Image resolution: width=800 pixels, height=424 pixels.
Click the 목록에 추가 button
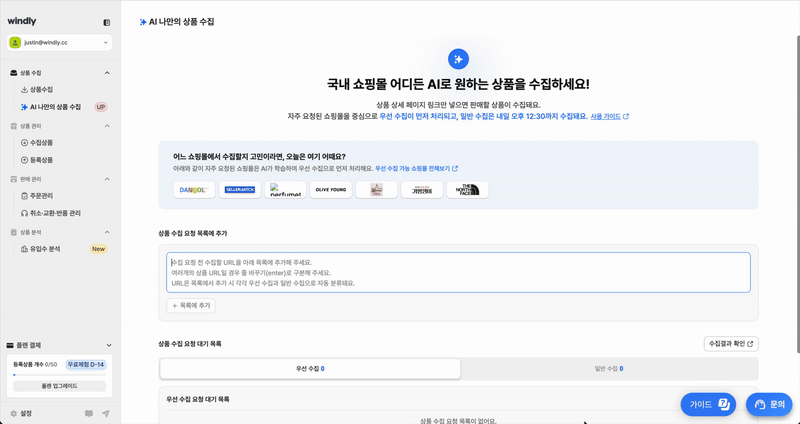click(x=191, y=306)
